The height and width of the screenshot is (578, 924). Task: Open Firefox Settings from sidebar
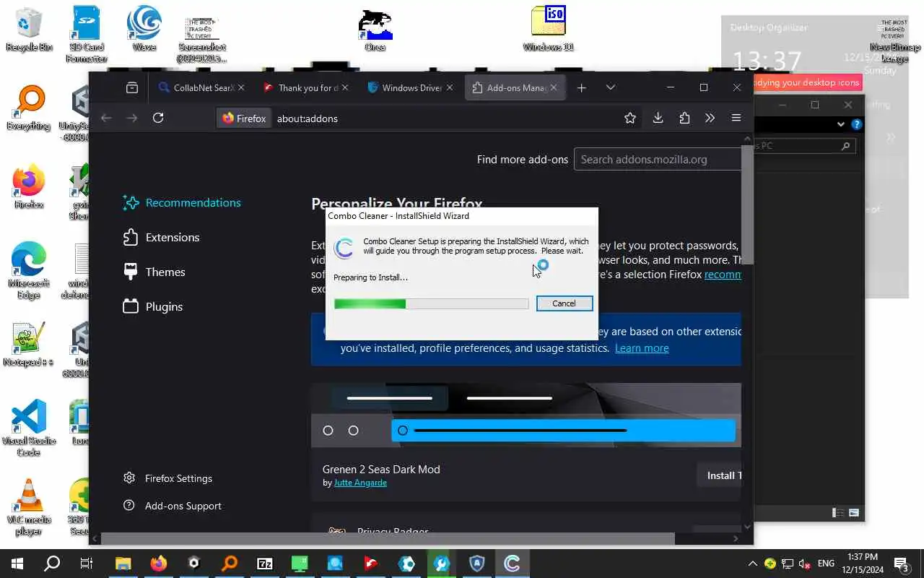pyautogui.click(x=167, y=478)
